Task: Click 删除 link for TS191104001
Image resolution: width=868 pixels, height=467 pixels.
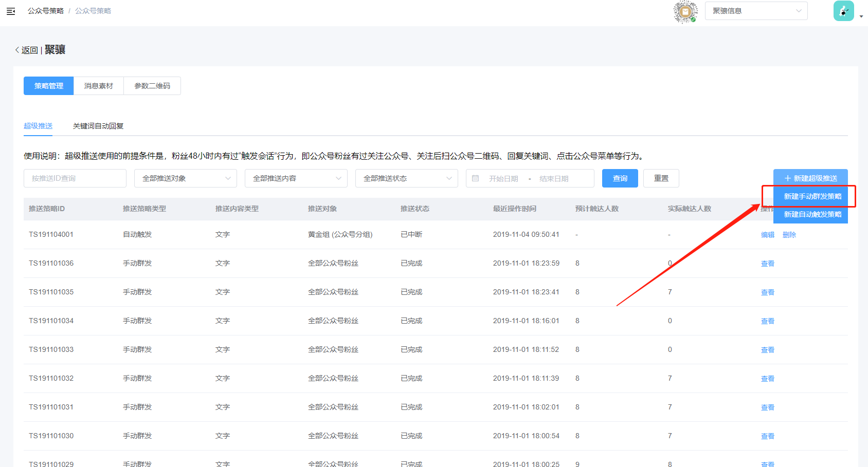Action: tap(789, 235)
